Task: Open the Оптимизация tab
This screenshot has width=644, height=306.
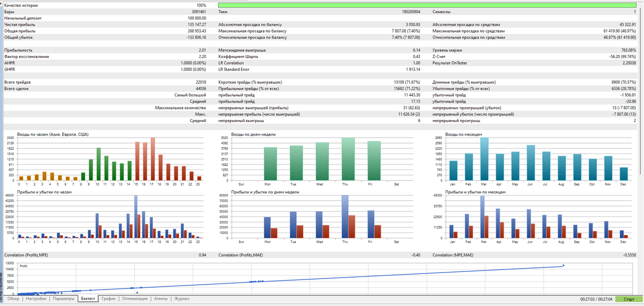Action: pyautogui.click(x=135, y=299)
